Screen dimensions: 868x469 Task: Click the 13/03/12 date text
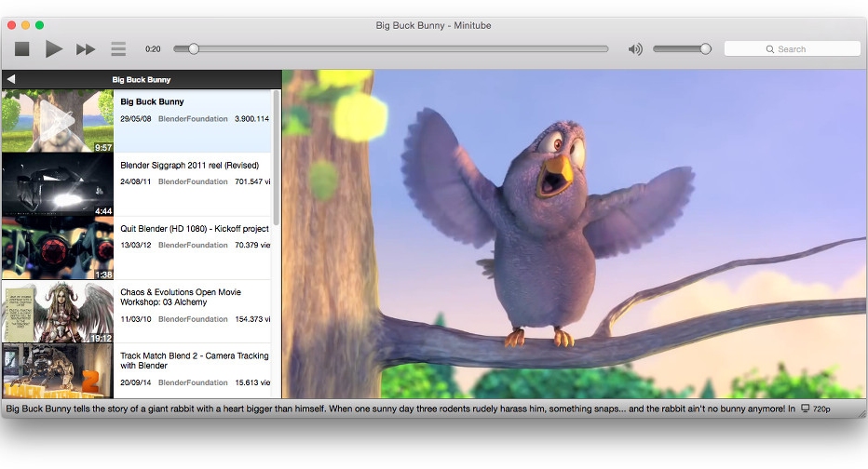click(x=136, y=245)
